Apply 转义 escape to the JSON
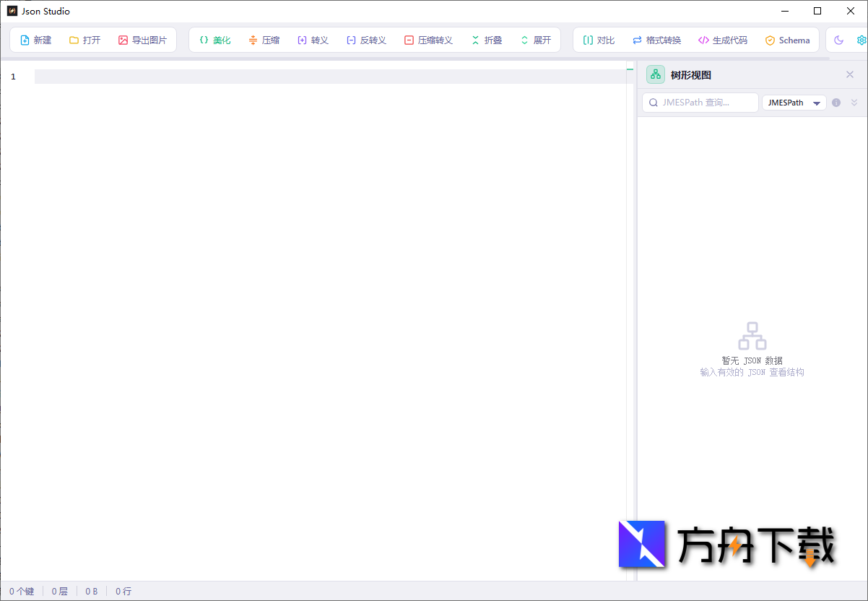The image size is (868, 601). click(313, 40)
